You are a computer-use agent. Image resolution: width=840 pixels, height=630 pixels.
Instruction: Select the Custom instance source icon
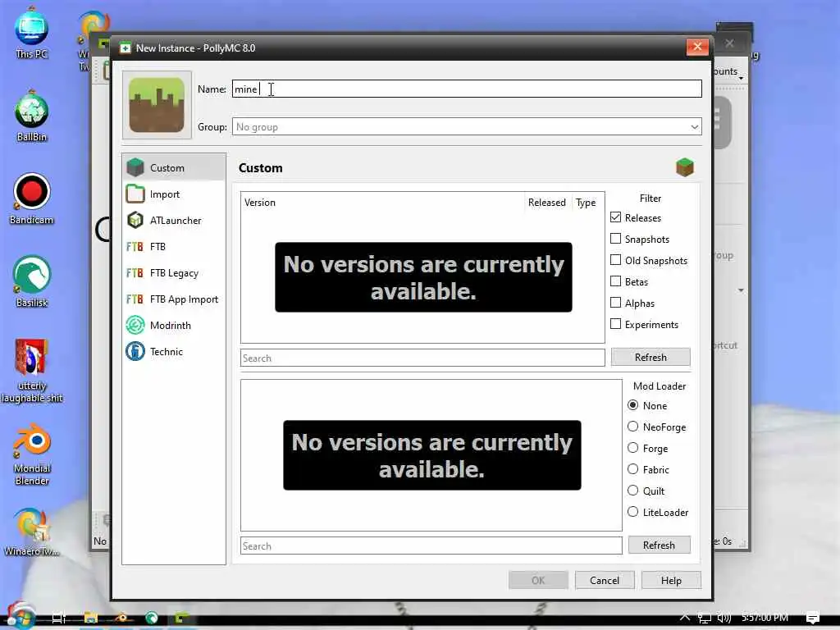(135, 167)
